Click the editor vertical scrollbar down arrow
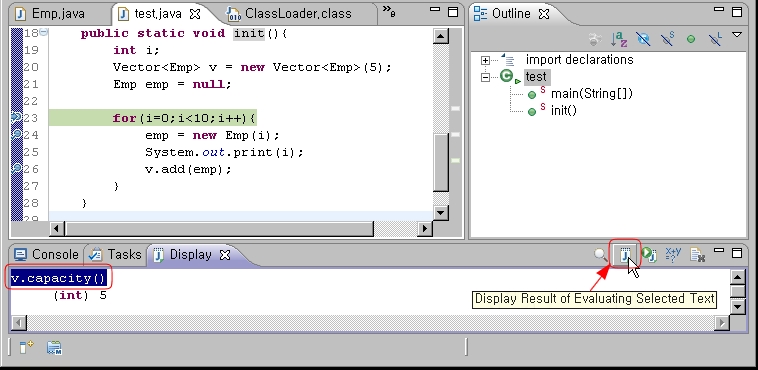 (440, 212)
